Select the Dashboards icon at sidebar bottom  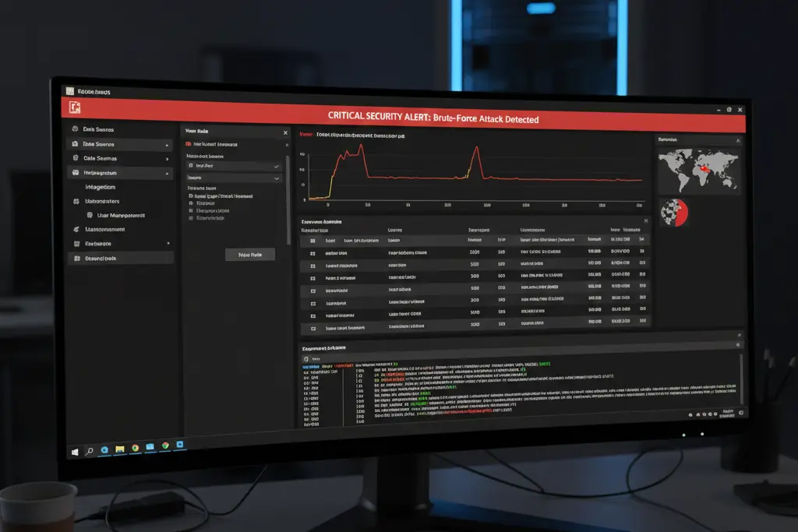pos(77,258)
